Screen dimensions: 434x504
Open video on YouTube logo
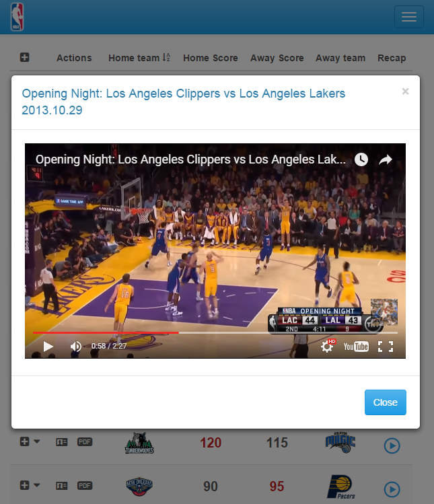[x=356, y=347]
